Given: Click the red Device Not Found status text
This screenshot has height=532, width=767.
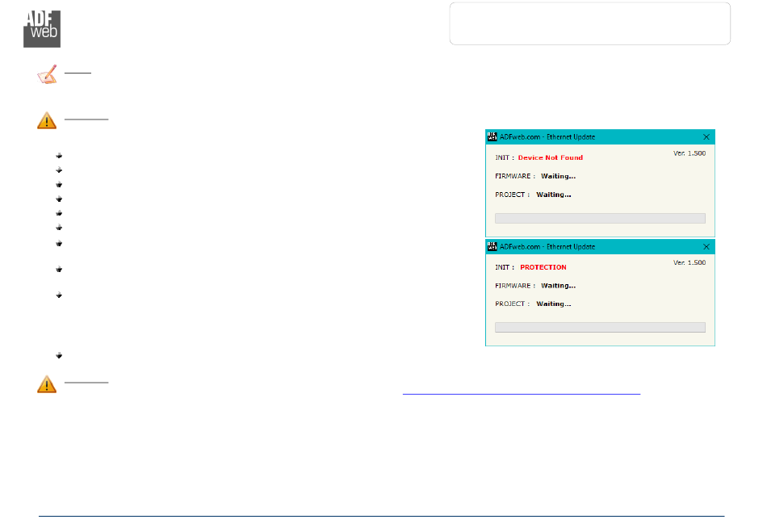Looking at the screenshot, I should click(x=550, y=157).
